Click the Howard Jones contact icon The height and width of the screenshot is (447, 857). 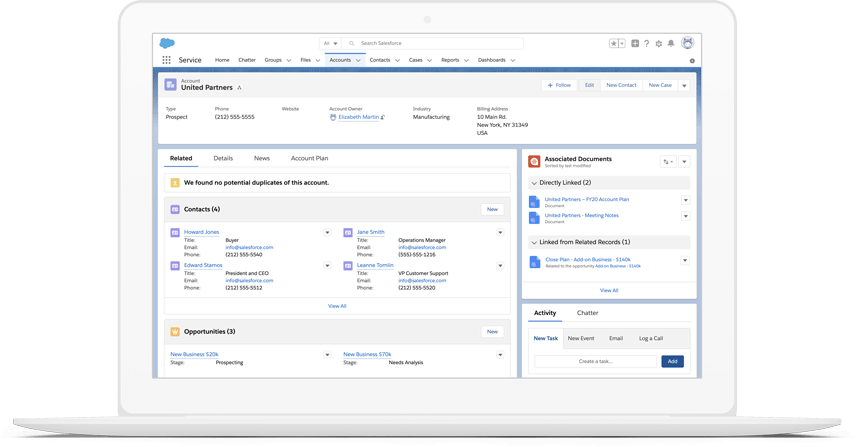pos(175,233)
